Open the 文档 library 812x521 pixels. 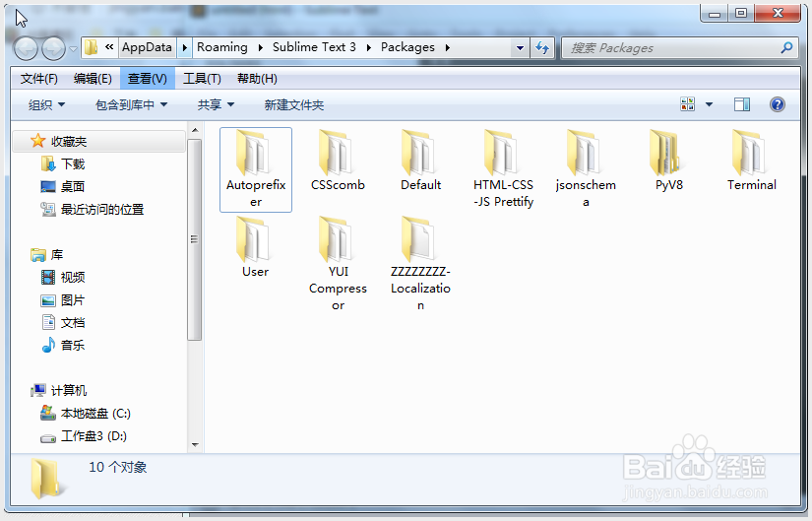pos(63,322)
